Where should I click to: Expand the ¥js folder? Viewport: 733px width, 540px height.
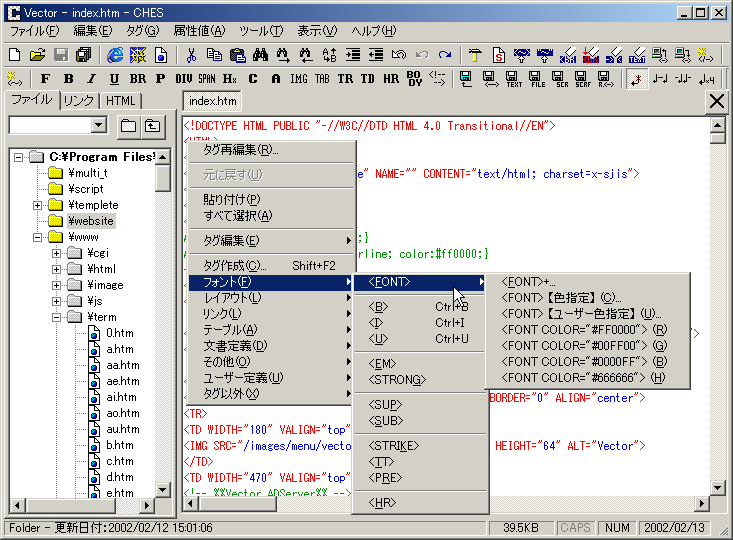[57, 301]
